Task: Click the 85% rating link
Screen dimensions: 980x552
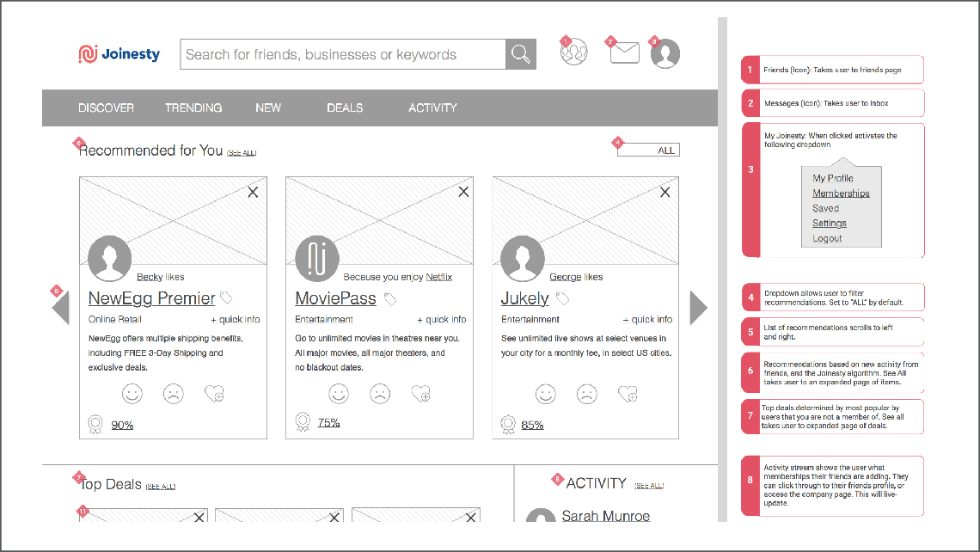Action: tap(532, 425)
